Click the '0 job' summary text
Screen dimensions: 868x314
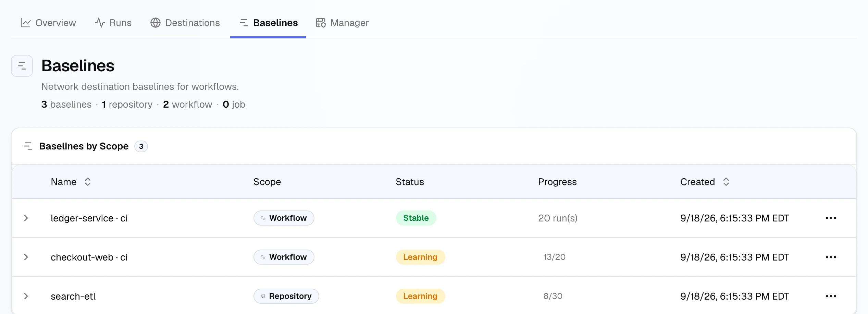tap(234, 104)
